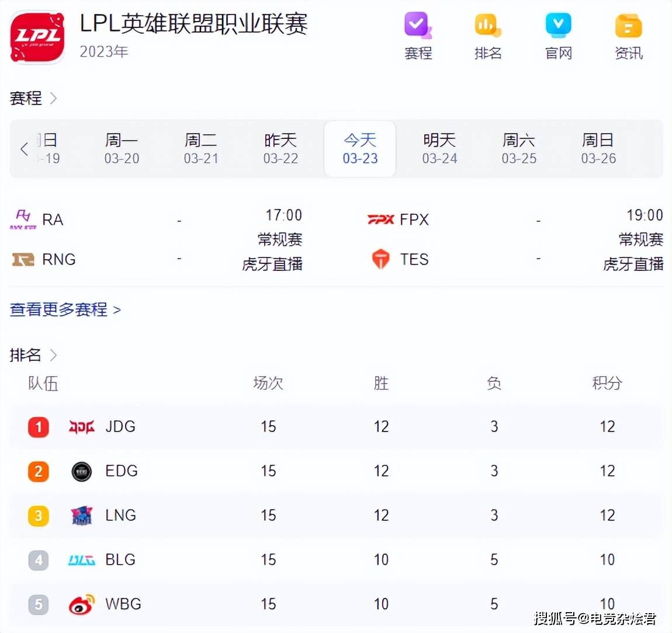The image size is (672, 633).
Task: Open 查看更多赛程 link
Action: 65,309
